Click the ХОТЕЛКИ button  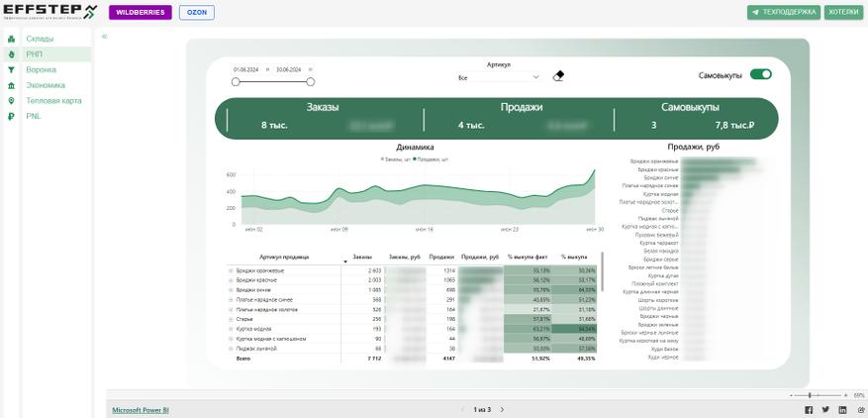(x=843, y=12)
